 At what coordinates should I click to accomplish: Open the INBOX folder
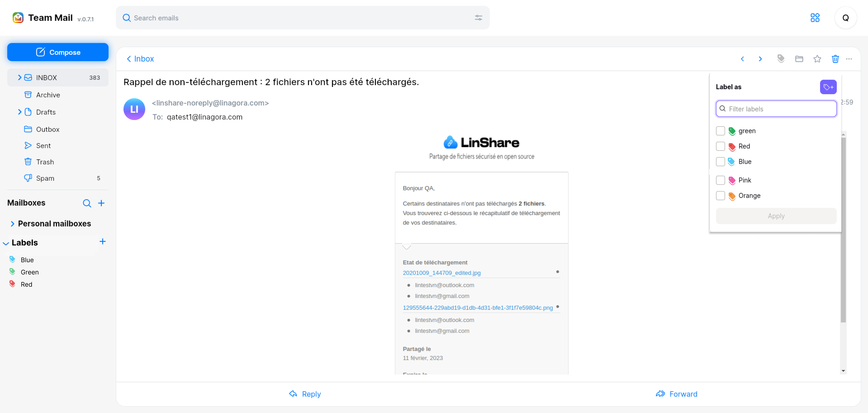pyautogui.click(x=58, y=78)
